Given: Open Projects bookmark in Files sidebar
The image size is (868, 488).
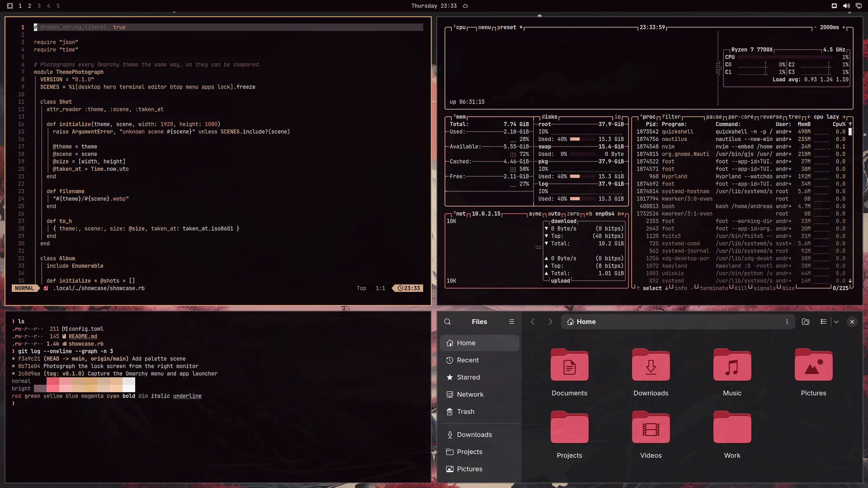Looking at the screenshot, I should point(480,452).
